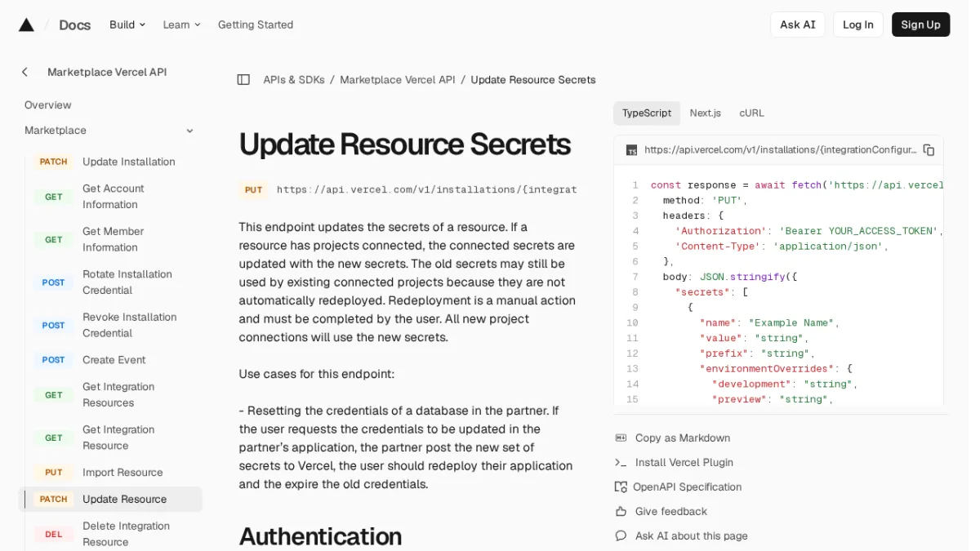Screen dimensions: 980x551
Task: Open Get Integration Resources sidebar item
Action: 118,394
